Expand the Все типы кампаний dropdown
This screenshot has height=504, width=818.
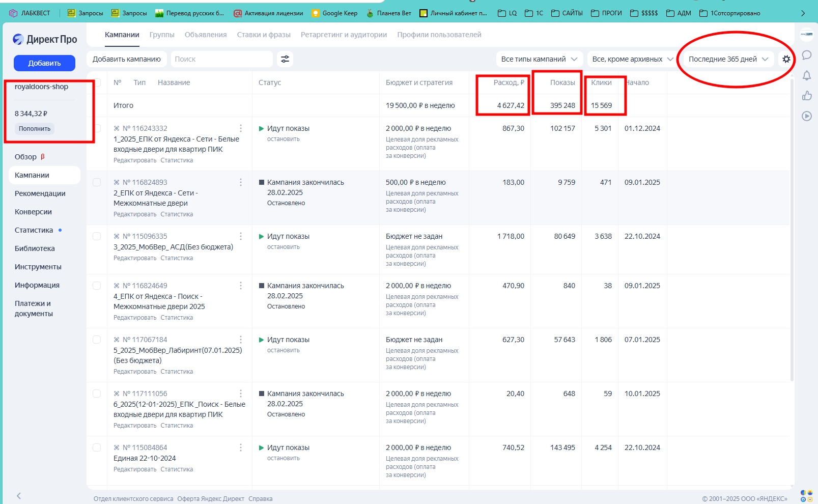tap(539, 59)
